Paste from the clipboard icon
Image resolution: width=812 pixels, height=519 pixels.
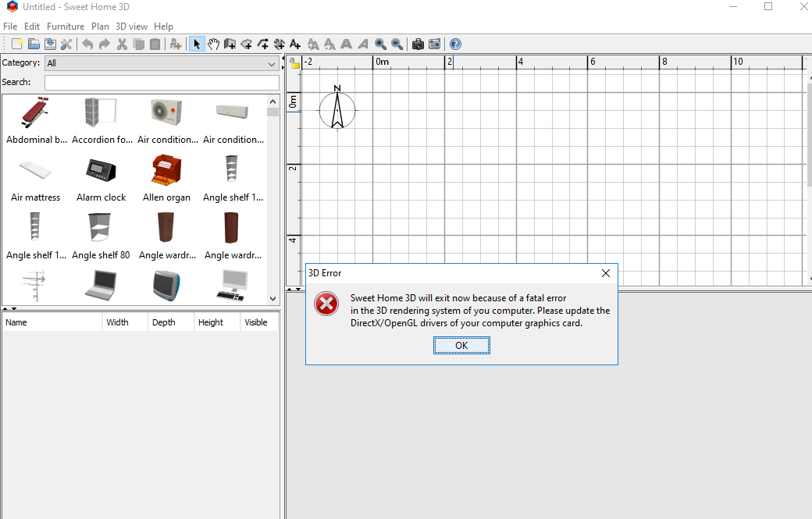click(155, 44)
